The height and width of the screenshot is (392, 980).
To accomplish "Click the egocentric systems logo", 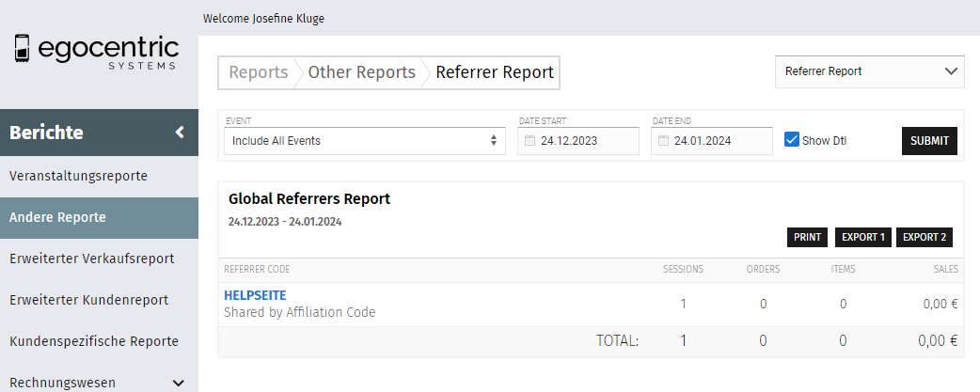I will pos(97,51).
